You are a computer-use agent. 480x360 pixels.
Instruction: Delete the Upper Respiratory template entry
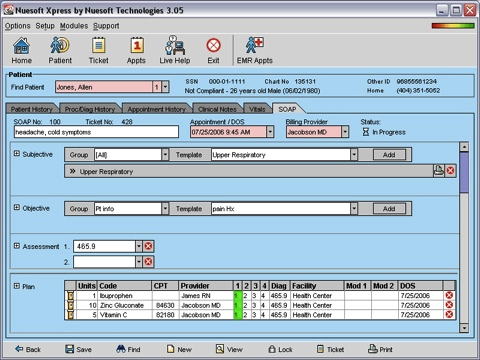click(x=450, y=171)
